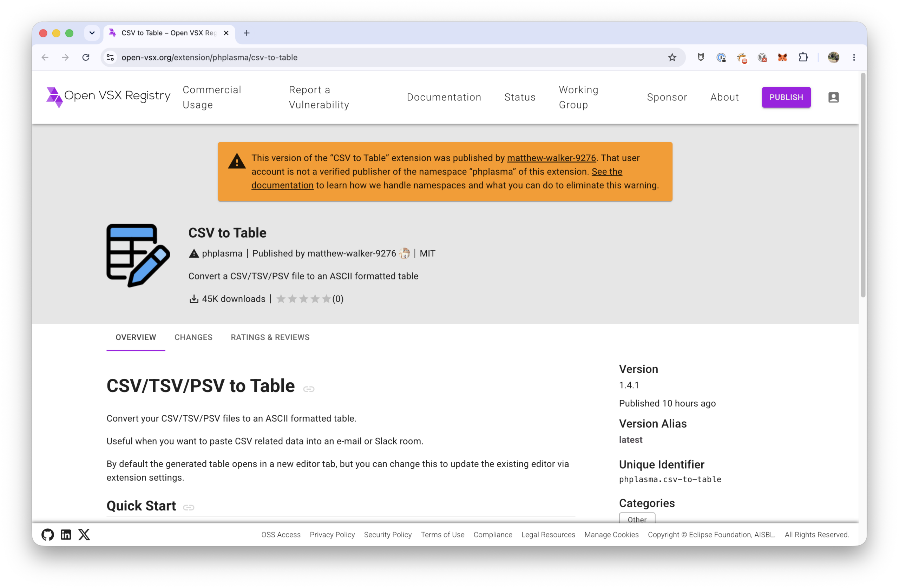Click the version number 1.4.1

coord(629,385)
